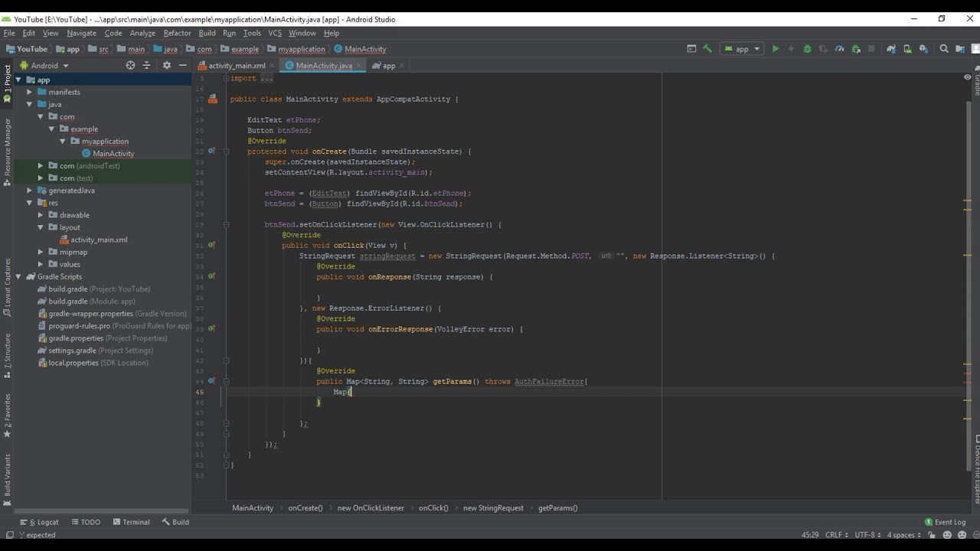Click gutter override icon beside onCreate
Screen dimensions: 980x551
pyautogui.click(x=212, y=152)
